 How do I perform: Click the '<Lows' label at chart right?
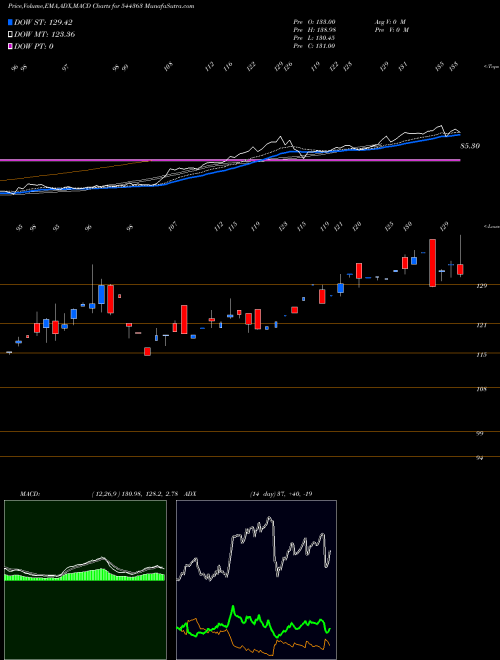[491, 226]
